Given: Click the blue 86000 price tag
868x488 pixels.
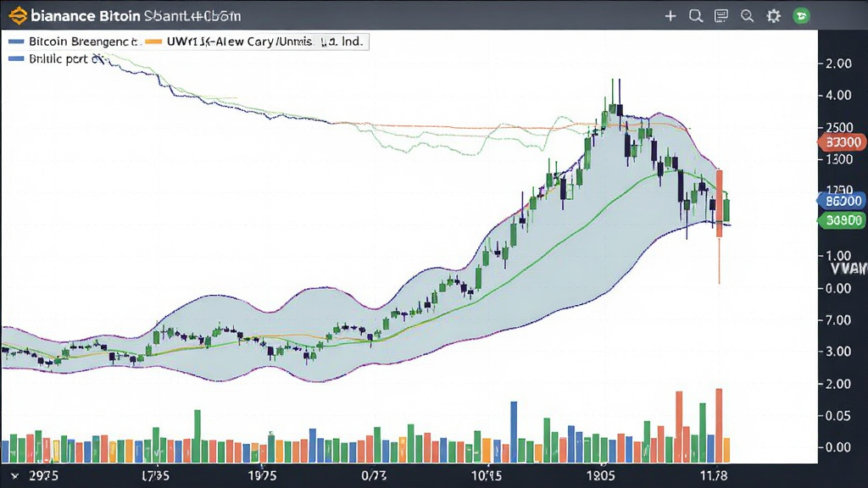Looking at the screenshot, I should [x=842, y=201].
